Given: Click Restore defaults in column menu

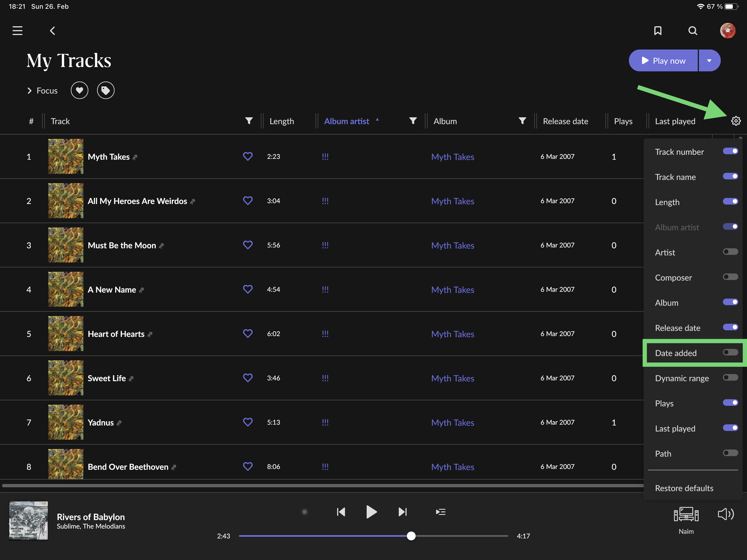Looking at the screenshot, I should tap(684, 488).
